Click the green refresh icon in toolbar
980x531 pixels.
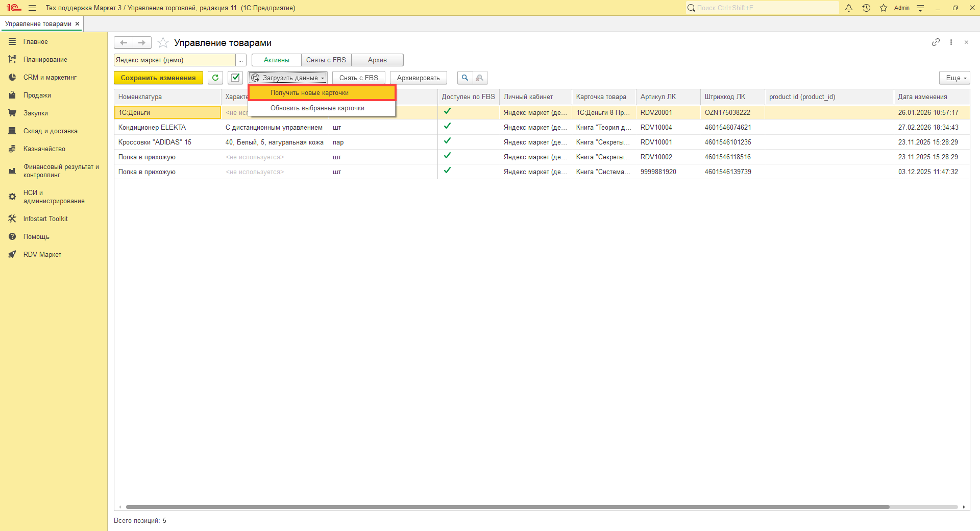pos(215,78)
